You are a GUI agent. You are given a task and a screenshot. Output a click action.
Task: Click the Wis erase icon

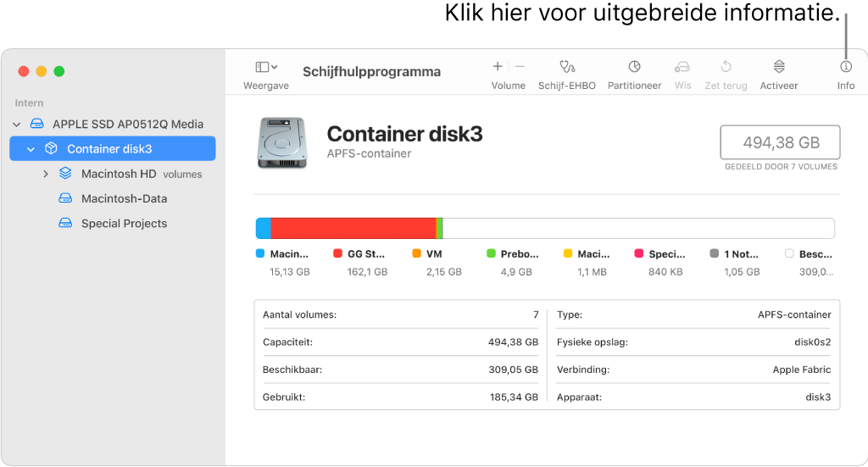point(682,67)
